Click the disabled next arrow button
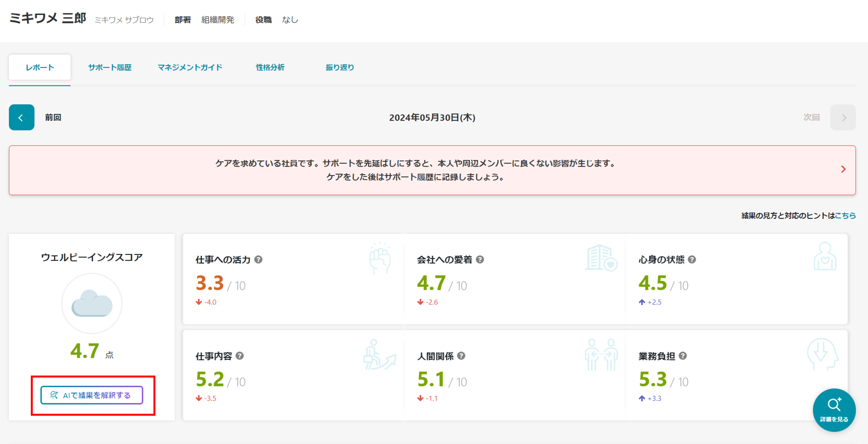 click(x=843, y=118)
